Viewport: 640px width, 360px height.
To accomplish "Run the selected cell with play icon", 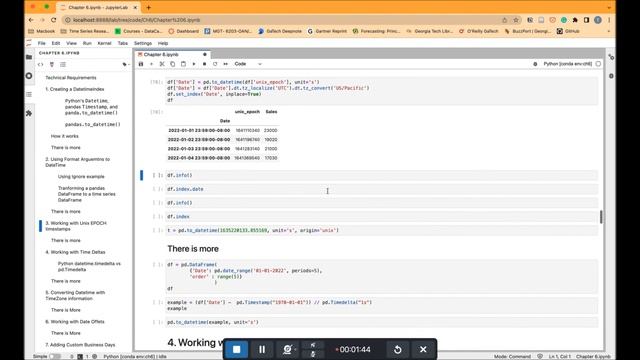I will (x=194, y=64).
